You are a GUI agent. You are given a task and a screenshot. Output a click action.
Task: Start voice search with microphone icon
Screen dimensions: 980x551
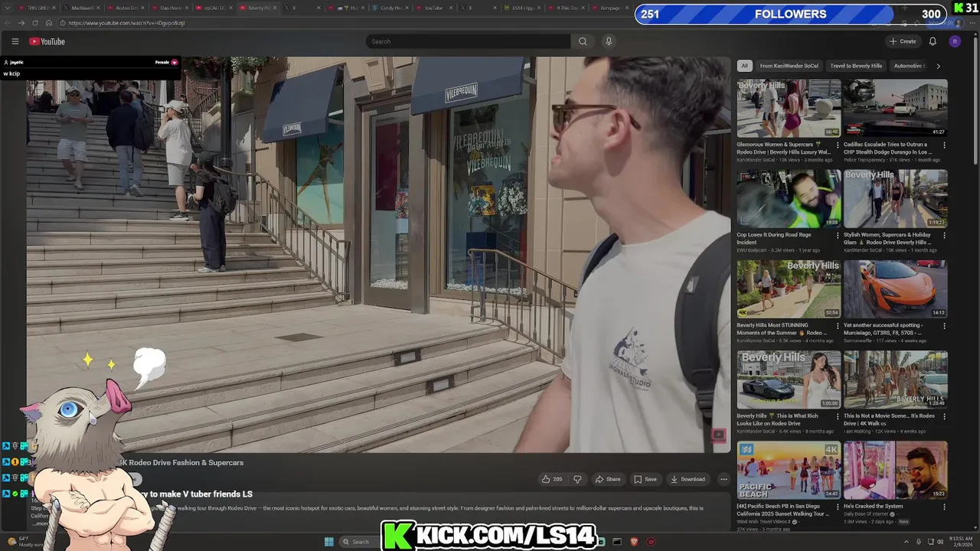(609, 41)
